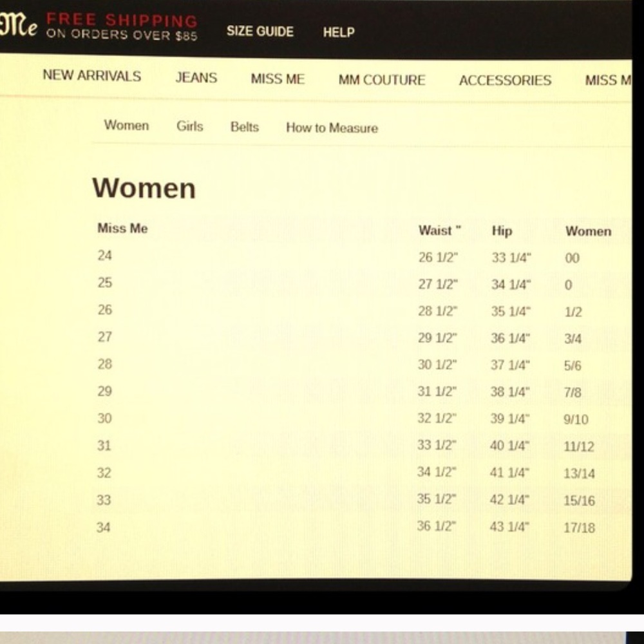
Task: Select Miss Me size 27
Action: (105, 337)
